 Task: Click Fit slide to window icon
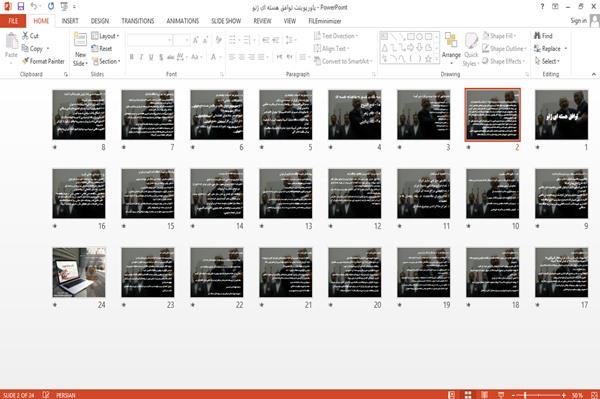click(x=594, y=395)
